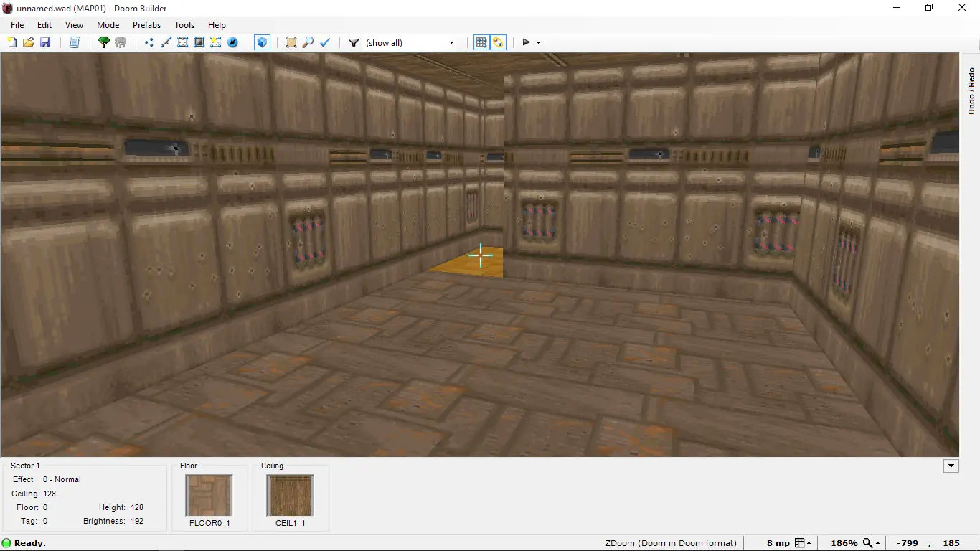The image size is (980, 551).
Task: Switch to Vertices mode icon
Action: coord(149,43)
